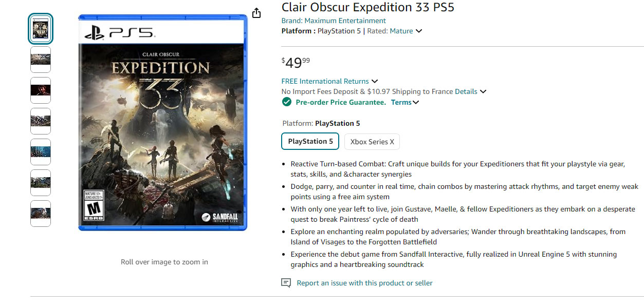
Task: Select the highlighted box-art thumbnail
Action: click(41, 29)
